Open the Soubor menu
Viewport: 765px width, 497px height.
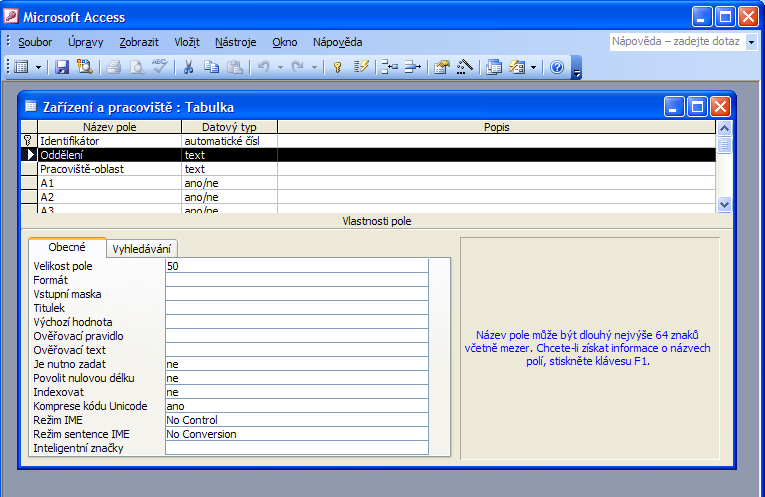tap(35, 42)
